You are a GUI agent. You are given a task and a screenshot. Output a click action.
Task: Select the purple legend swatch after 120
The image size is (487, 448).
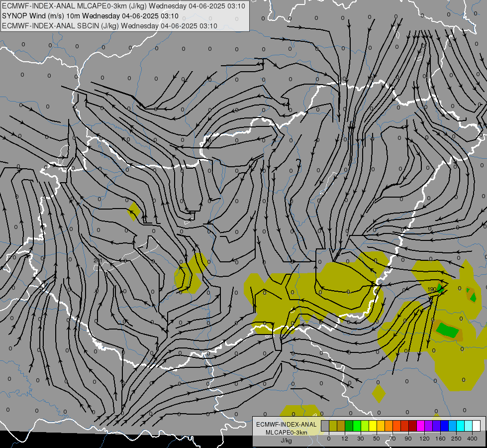429,426
